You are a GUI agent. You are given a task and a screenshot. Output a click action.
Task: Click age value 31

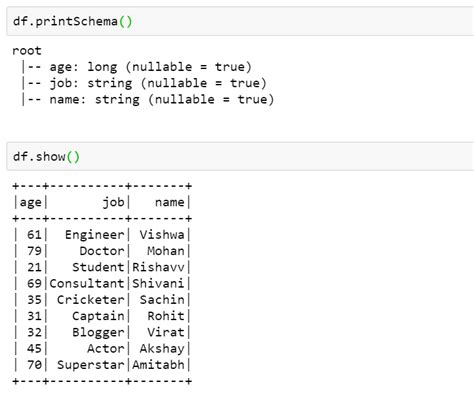coord(34,316)
